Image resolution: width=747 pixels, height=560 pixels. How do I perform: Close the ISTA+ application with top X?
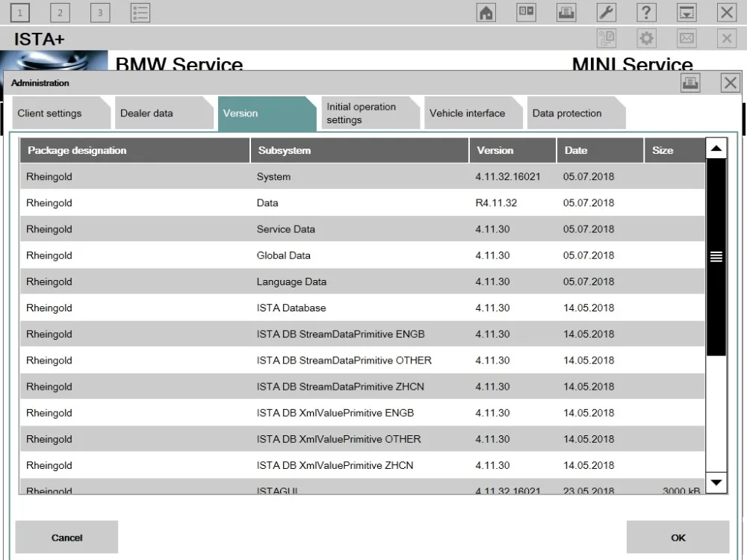pyautogui.click(x=727, y=13)
